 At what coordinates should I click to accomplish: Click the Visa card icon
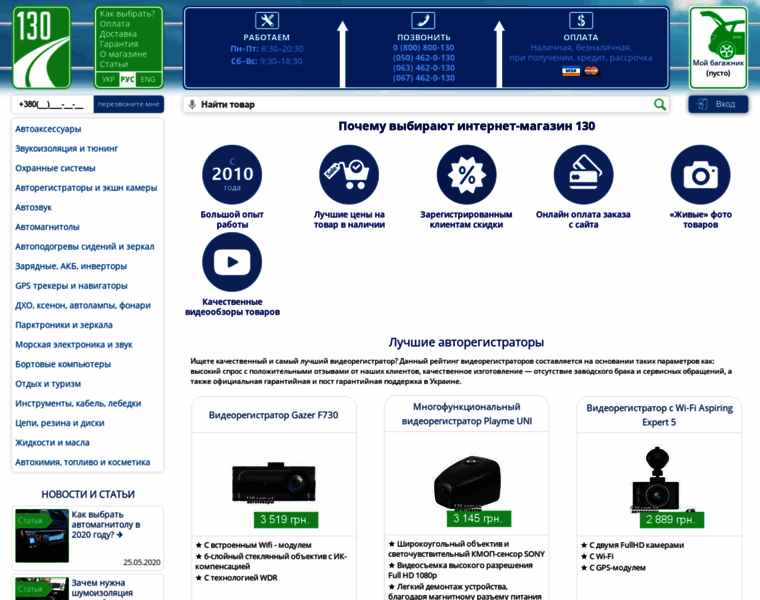[571, 71]
